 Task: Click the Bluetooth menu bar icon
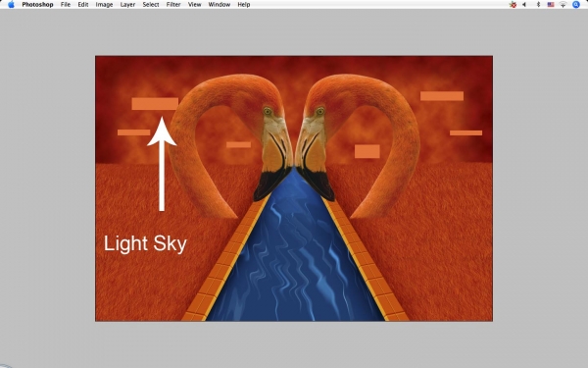538,5
